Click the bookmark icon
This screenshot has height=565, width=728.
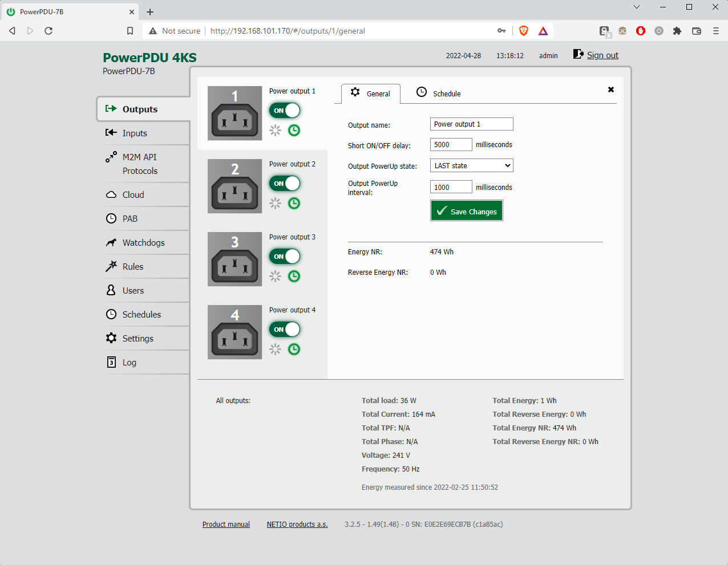coord(130,31)
